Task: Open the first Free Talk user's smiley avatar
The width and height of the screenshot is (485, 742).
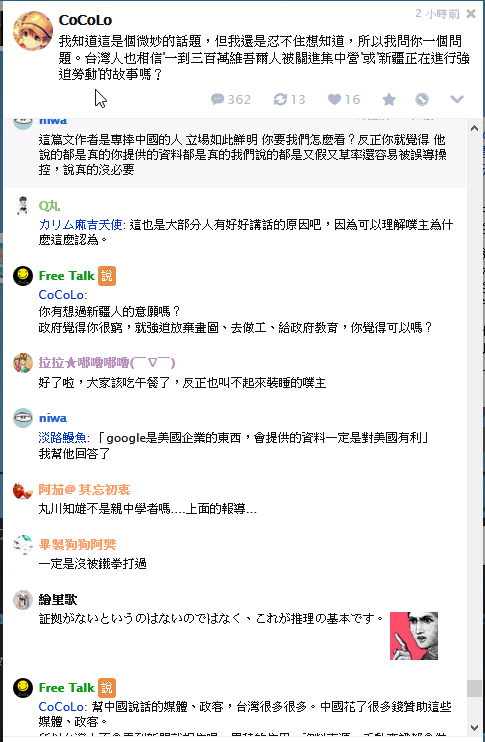Action: 23,275
